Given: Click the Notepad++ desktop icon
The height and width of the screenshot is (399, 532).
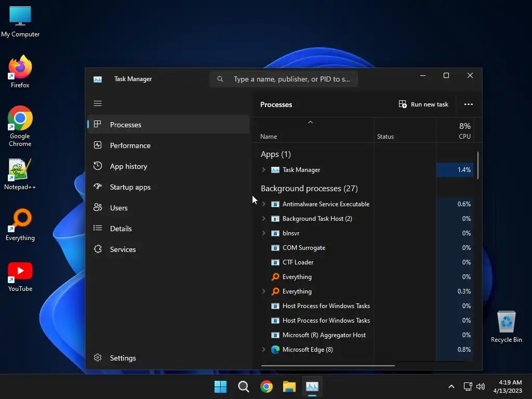Looking at the screenshot, I should 20,174.
